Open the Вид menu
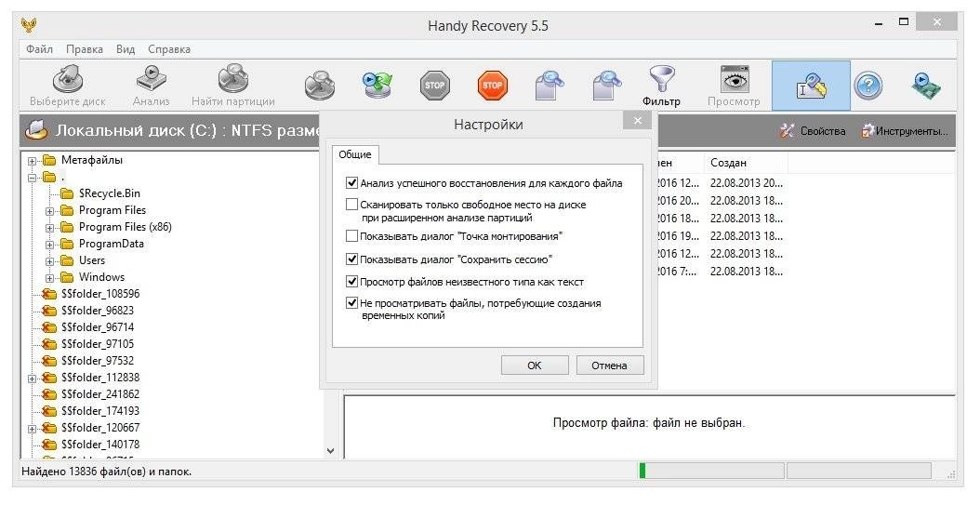 pyautogui.click(x=125, y=48)
